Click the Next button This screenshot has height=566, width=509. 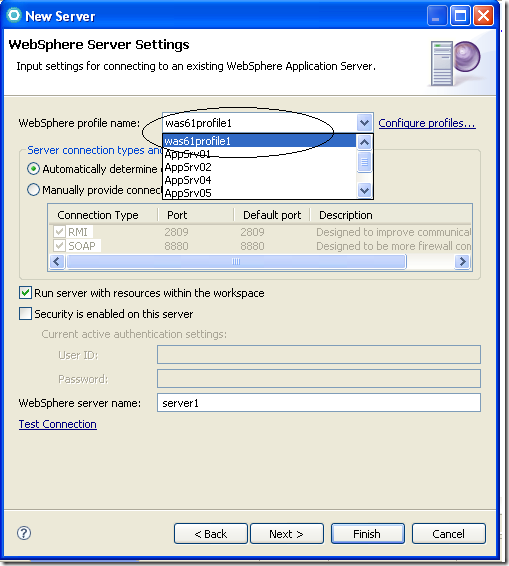pyautogui.click(x=287, y=534)
